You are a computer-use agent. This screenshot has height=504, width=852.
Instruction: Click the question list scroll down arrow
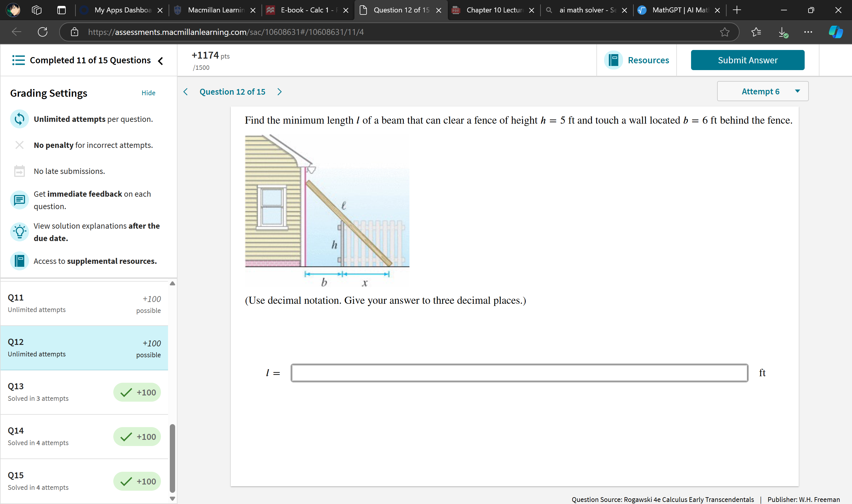pos(172,499)
